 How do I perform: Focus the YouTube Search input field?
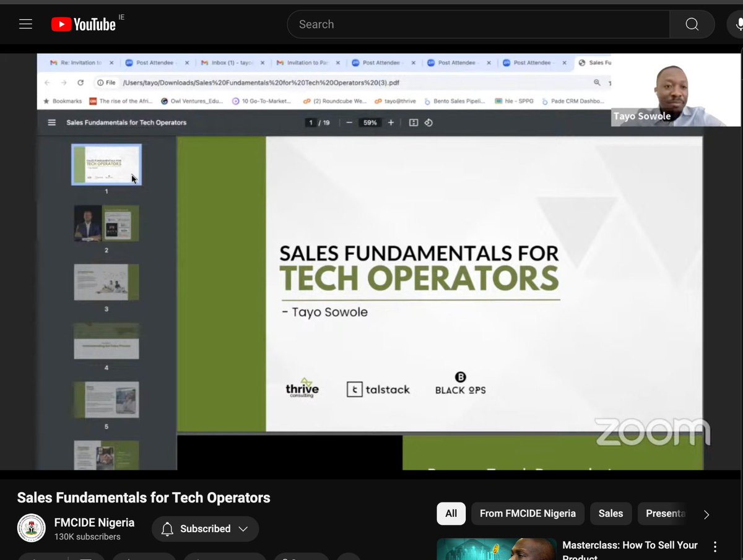(x=479, y=24)
